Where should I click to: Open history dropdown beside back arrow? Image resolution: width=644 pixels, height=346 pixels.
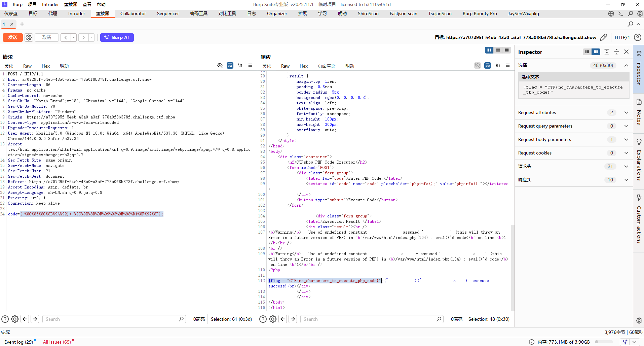click(73, 37)
